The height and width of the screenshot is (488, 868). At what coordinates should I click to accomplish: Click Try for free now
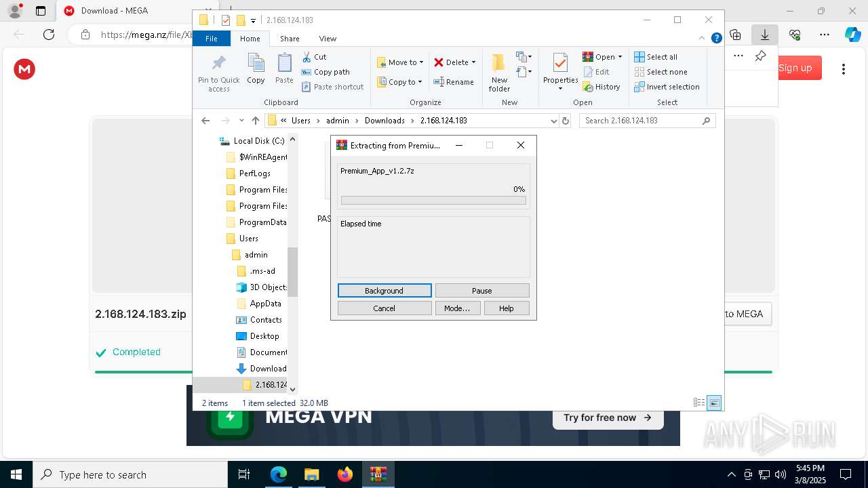[608, 418]
